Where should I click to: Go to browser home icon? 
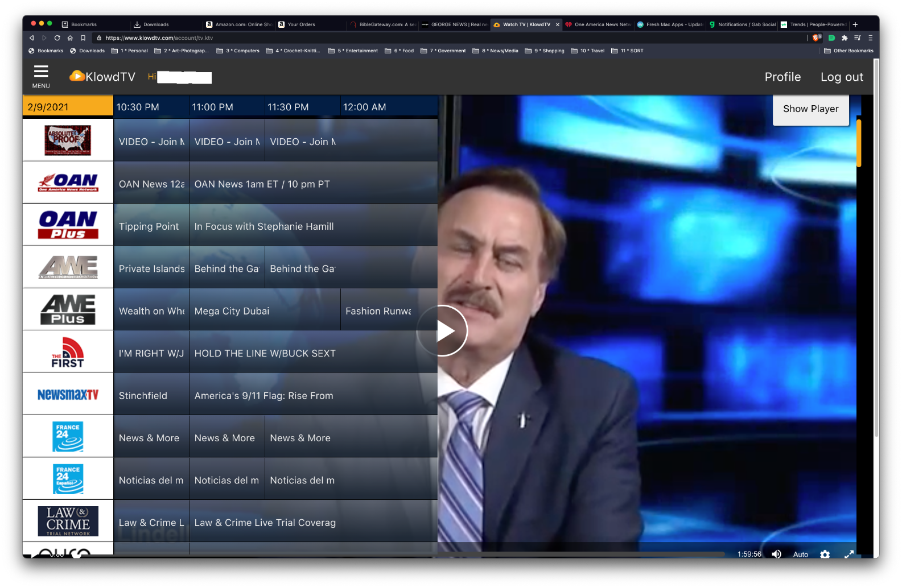(x=70, y=38)
